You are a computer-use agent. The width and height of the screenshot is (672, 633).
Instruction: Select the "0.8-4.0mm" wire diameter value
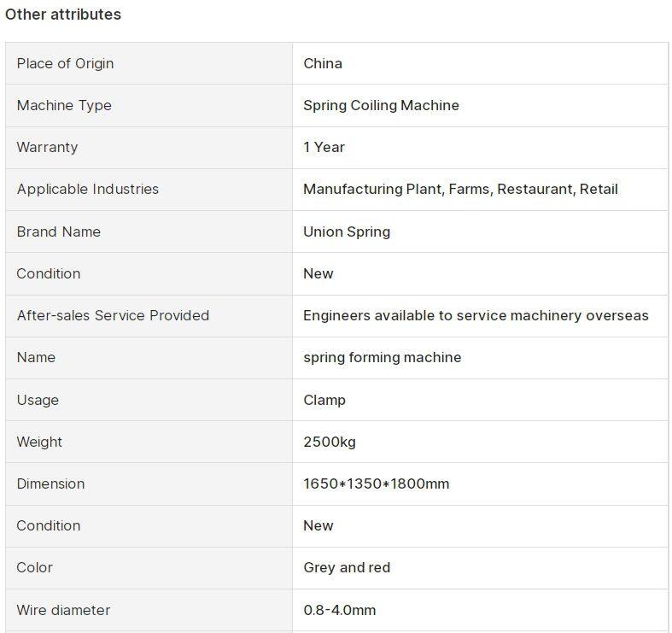tap(339, 610)
